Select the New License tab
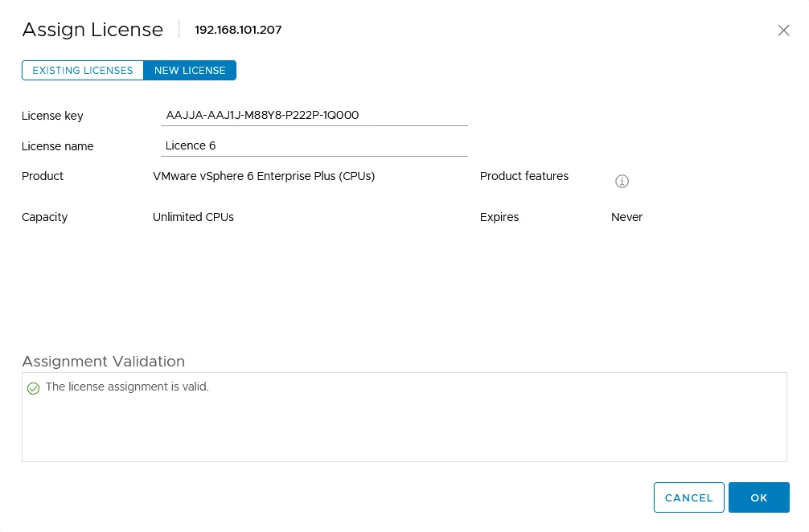Image resolution: width=809 pixels, height=532 pixels. click(190, 71)
